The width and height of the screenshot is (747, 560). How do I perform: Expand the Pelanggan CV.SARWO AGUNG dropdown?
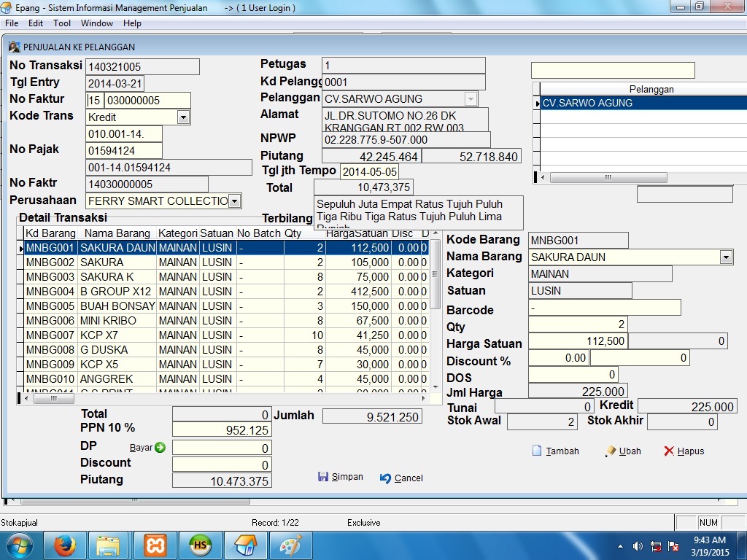471,98
